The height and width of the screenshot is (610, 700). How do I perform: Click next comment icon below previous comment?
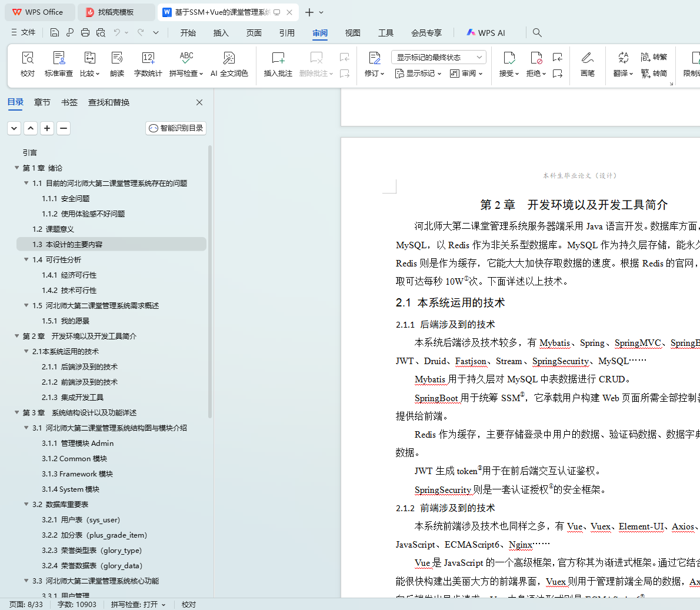[x=344, y=74]
